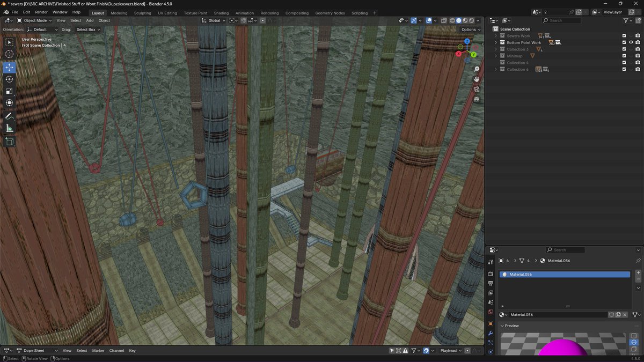644x362 pixels.
Task: Expand the Sewers Work collection
Action: pos(495,36)
